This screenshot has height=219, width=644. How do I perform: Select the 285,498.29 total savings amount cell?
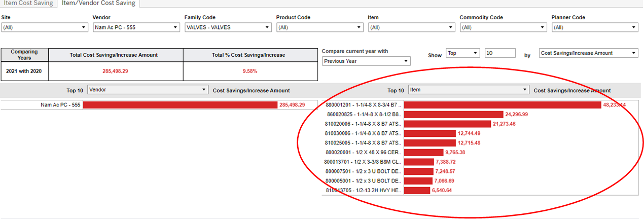(116, 71)
